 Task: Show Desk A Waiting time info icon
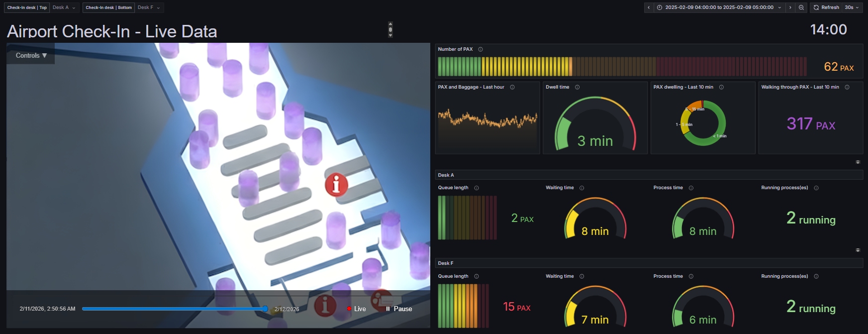(582, 188)
